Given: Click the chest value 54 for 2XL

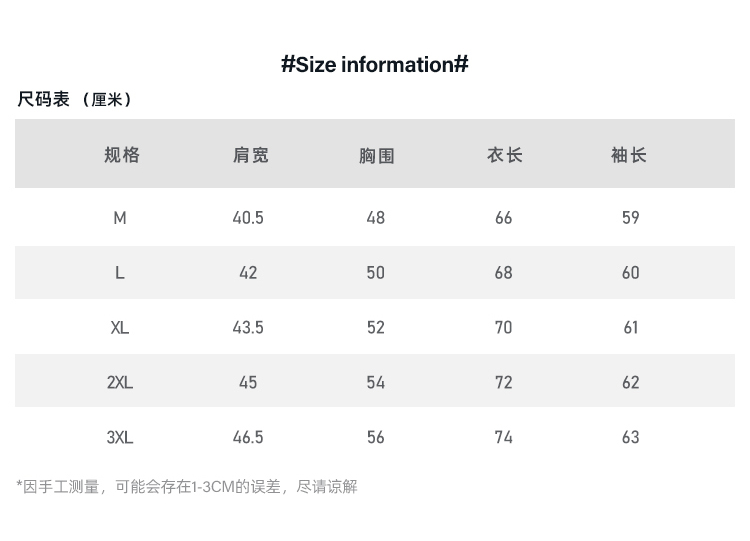Looking at the screenshot, I should pos(376,383).
